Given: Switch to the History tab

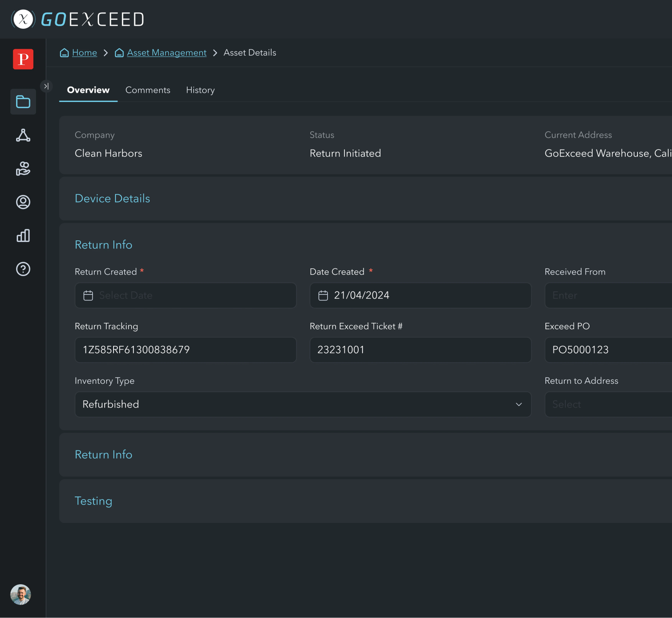Looking at the screenshot, I should 200,90.
